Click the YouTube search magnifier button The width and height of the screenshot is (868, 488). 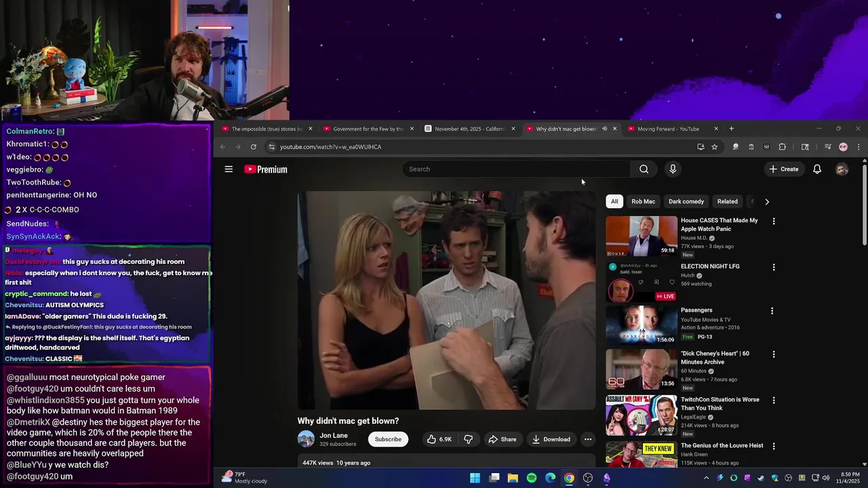[x=644, y=169]
